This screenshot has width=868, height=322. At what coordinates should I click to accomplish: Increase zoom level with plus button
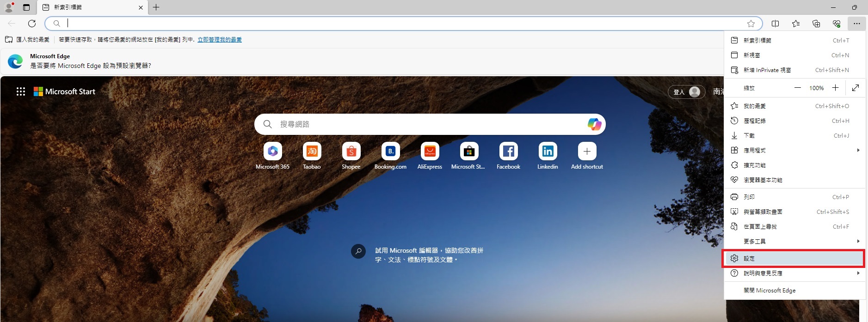click(x=835, y=88)
